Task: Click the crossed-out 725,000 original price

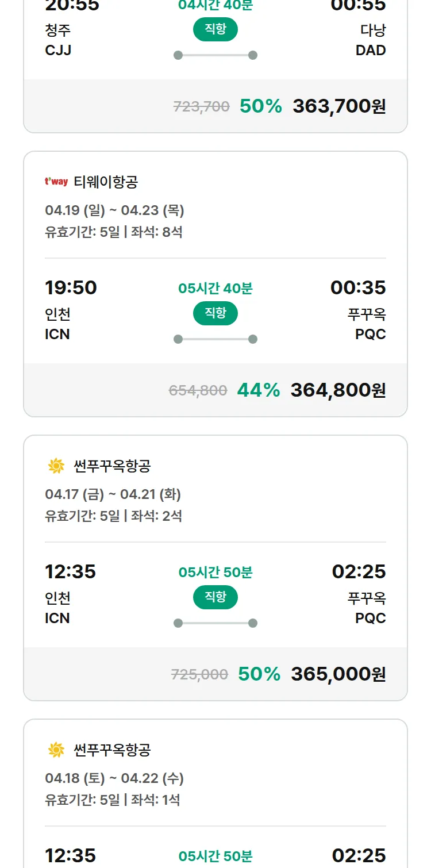Action: point(199,675)
